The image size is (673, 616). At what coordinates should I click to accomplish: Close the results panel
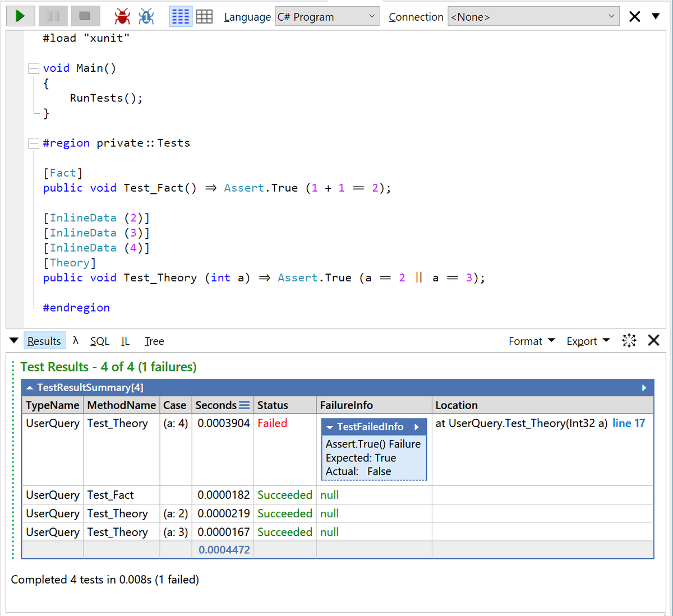(653, 340)
